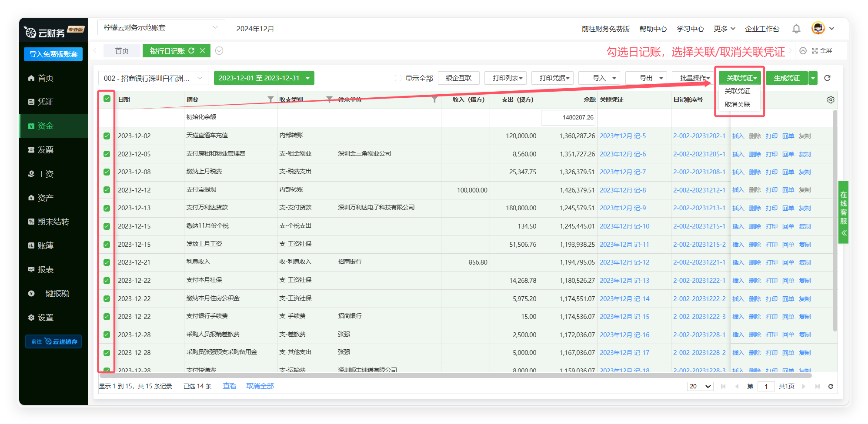The image size is (868, 424).
Task: Close the 银行日记账 tab
Action: pyautogui.click(x=202, y=51)
